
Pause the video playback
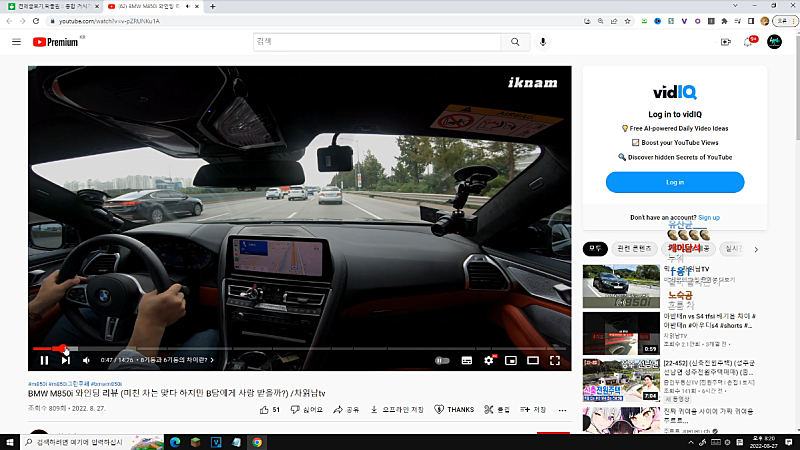click(x=44, y=360)
